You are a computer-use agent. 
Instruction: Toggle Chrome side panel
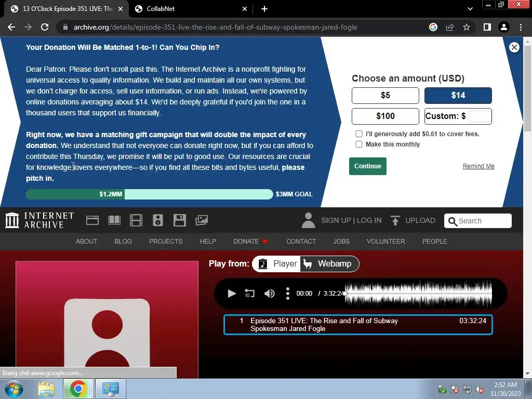pos(487,27)
